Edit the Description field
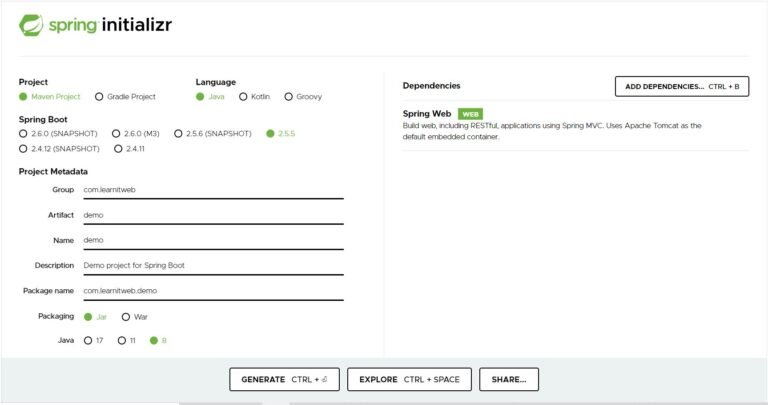Image resolution: width=768 pixels, height=405 pixels. [x=213, y=265]
